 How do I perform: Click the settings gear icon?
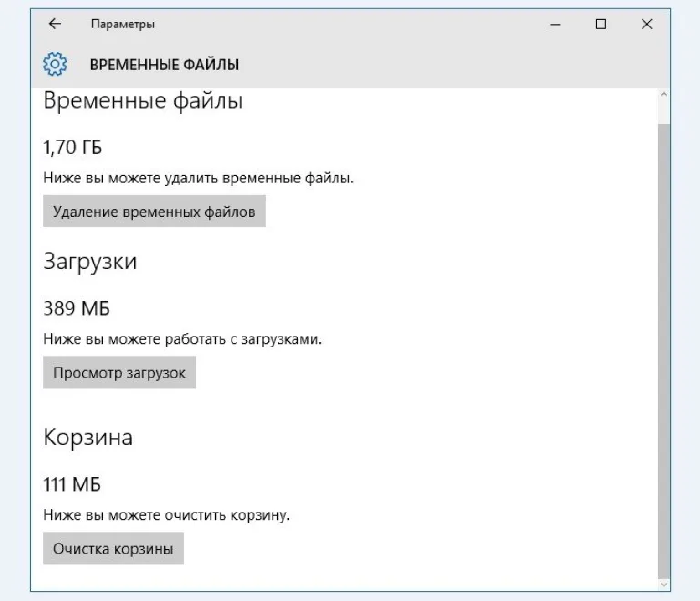coord(55,65)
